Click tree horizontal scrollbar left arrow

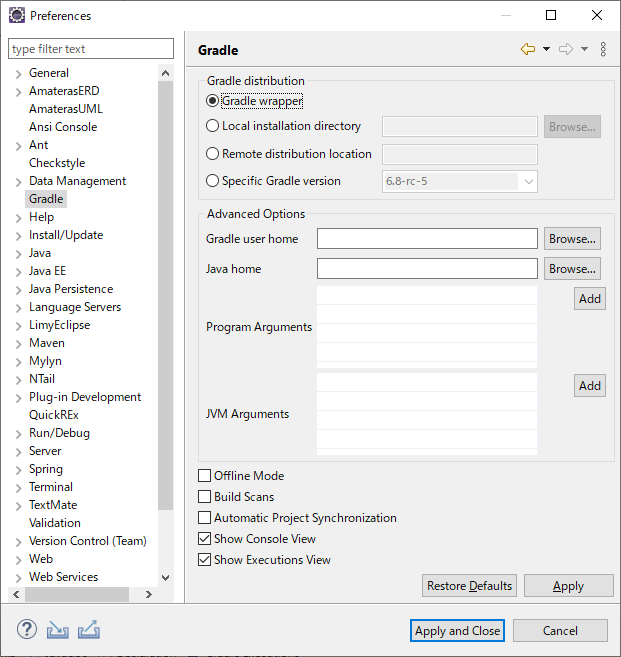coord(16,595)
